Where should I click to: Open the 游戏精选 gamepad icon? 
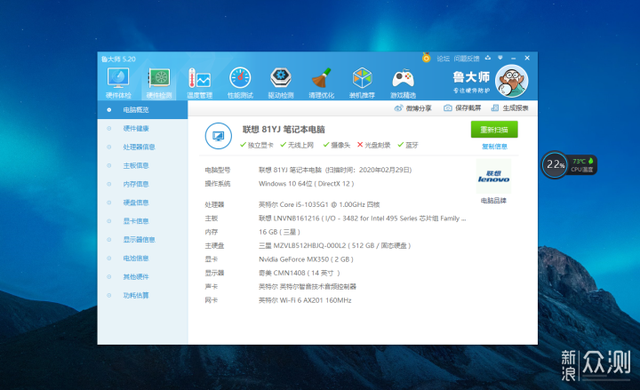point(403,83)
